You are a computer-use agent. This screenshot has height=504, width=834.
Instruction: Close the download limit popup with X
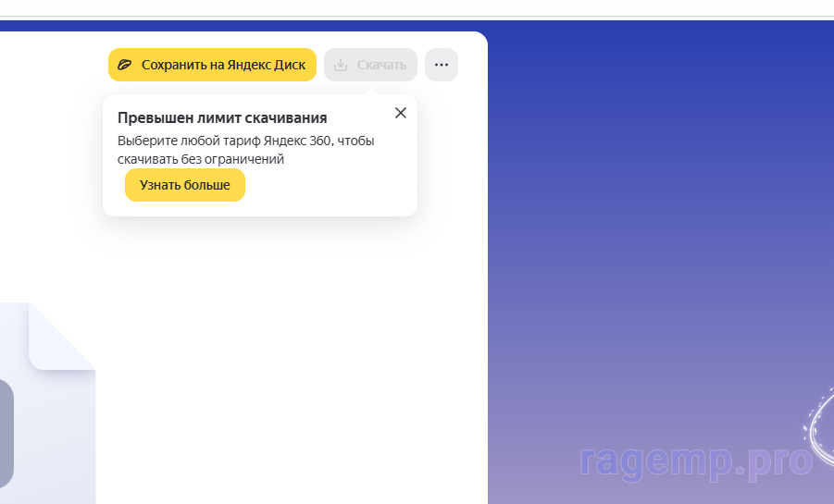(x=400, y=113)
